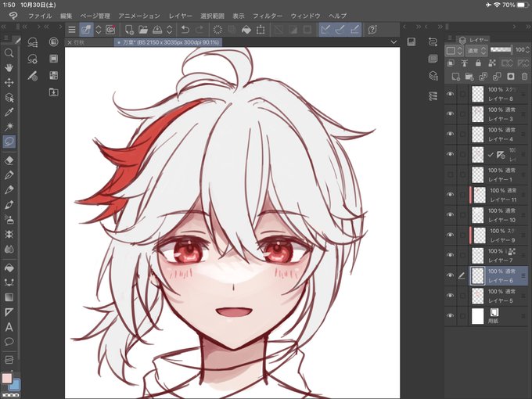Image resolution: width=532 pixels, height=399 pixels.
Task: Close the 行秋 canvas tab
Action: pyautogui.click(x=70, y=42)
